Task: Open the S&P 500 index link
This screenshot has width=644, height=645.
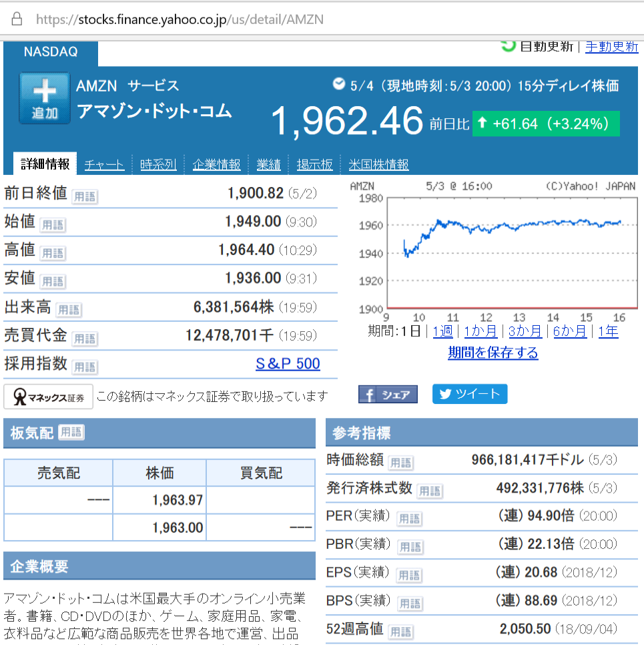Action: pyautogui.click(x=288, y=364)
